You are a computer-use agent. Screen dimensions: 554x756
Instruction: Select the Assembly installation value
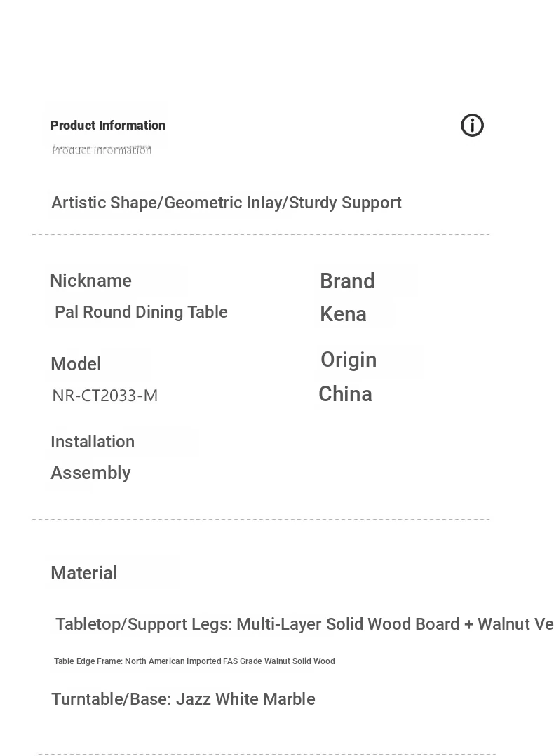90,473
